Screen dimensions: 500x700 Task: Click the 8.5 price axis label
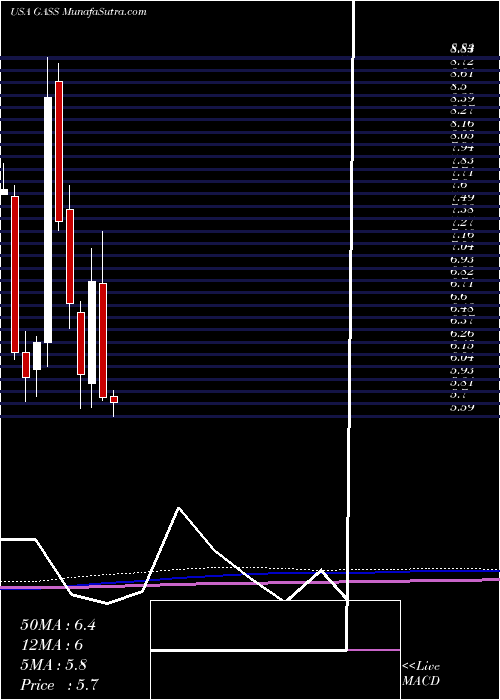click(458, 86)
